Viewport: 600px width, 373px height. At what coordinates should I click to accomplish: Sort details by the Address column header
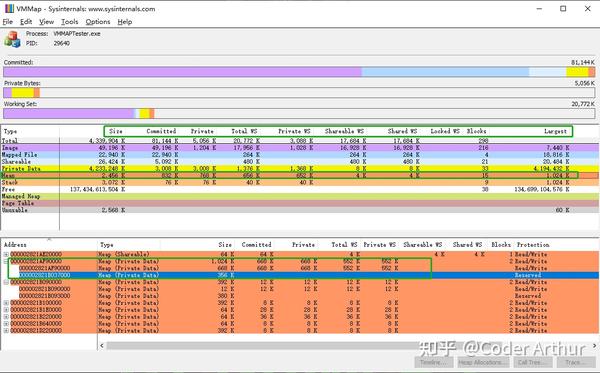[x=15, y=244]
